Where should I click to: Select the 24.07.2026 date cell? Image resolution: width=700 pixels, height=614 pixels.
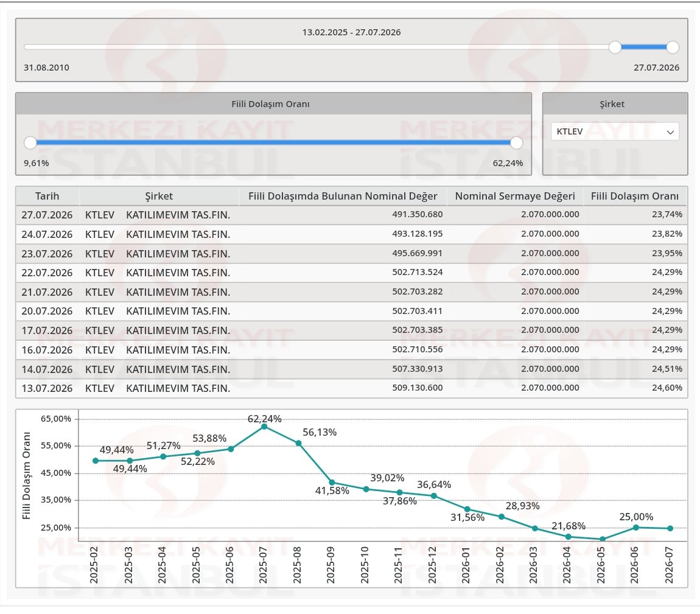click(x=47, y=234)
